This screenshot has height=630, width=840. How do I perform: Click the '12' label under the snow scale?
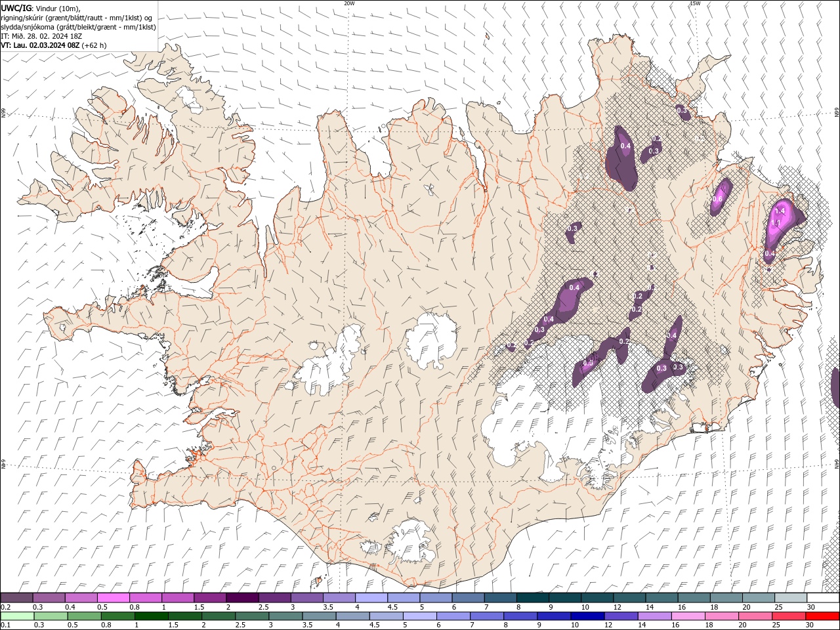617,607
